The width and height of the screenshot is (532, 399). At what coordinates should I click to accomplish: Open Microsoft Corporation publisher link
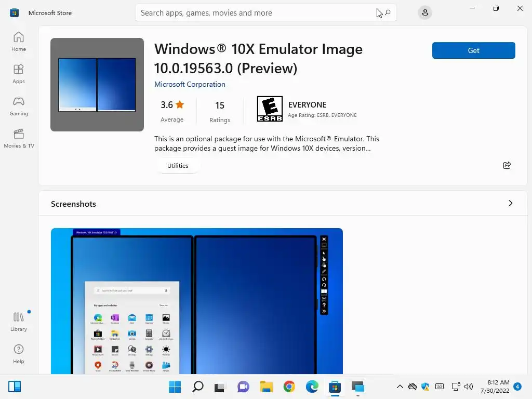click(x=190, y=84)
